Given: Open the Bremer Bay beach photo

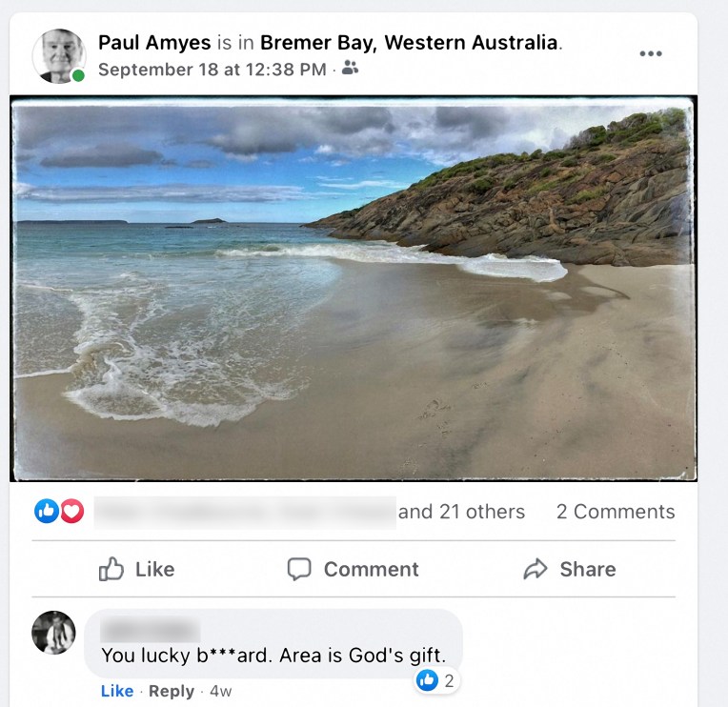Looking at the screenshot, I should point(353,288).
